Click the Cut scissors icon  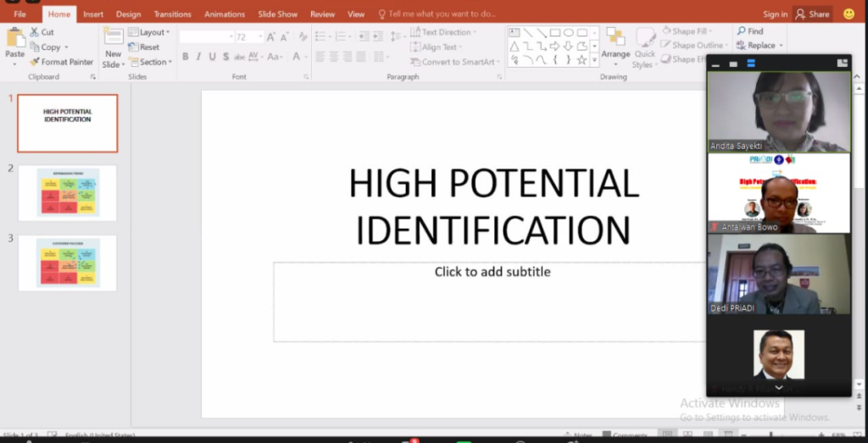[34, 32]
